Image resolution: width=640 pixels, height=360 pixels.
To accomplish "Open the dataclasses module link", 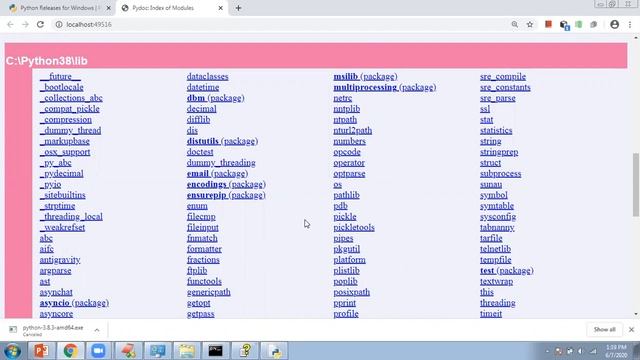I will coord(207,76).
